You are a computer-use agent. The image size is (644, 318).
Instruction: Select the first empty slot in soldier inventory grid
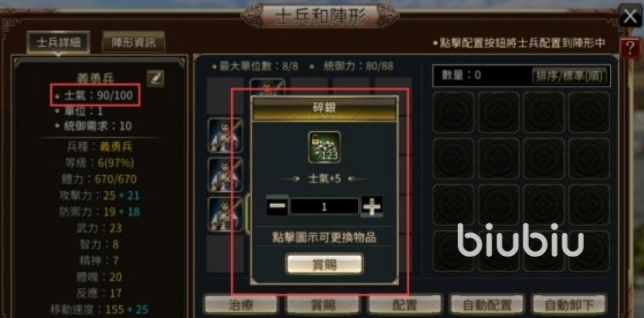pyautogui.click(x=453, y=112)
